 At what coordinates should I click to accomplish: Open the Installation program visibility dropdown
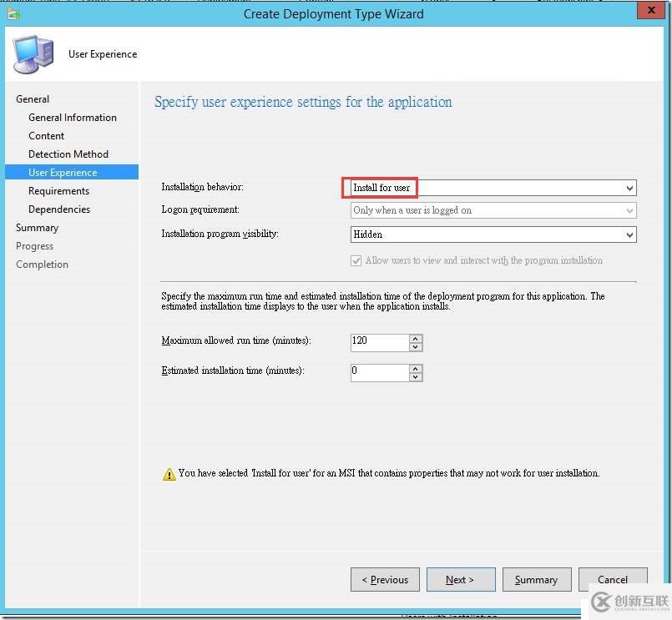[493, 234]
